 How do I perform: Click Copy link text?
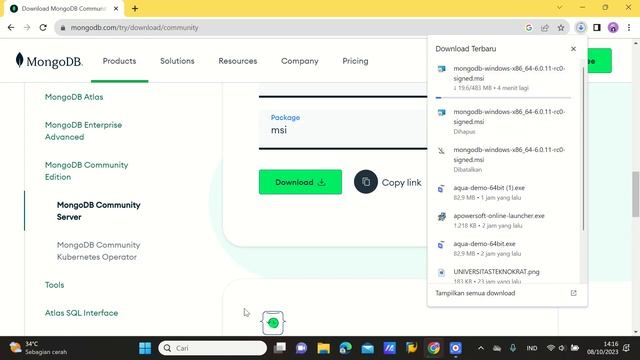[401, 182]
